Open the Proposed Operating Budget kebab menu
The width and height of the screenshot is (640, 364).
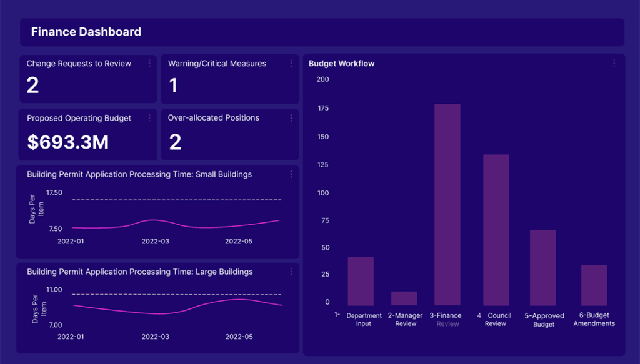click(149, 117)
